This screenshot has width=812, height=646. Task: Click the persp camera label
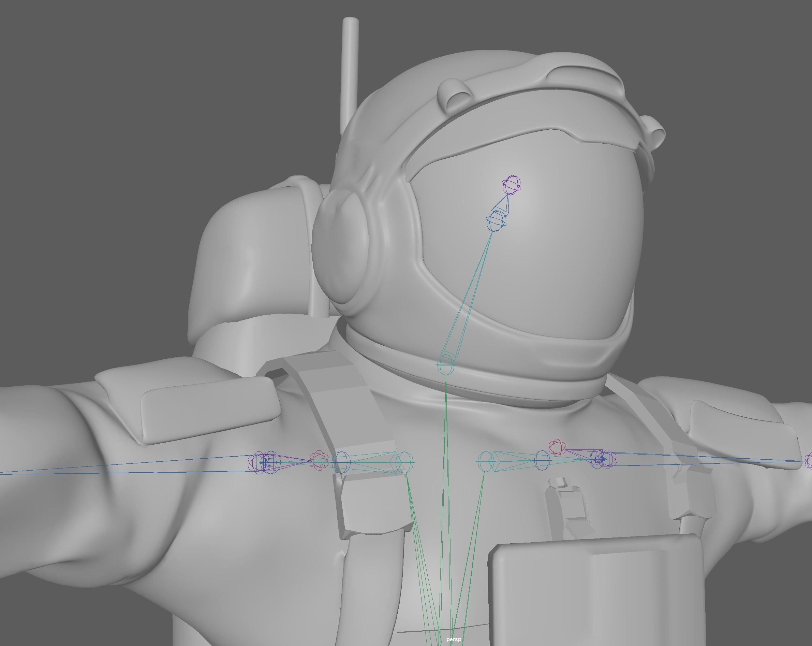tap(454, 639)
